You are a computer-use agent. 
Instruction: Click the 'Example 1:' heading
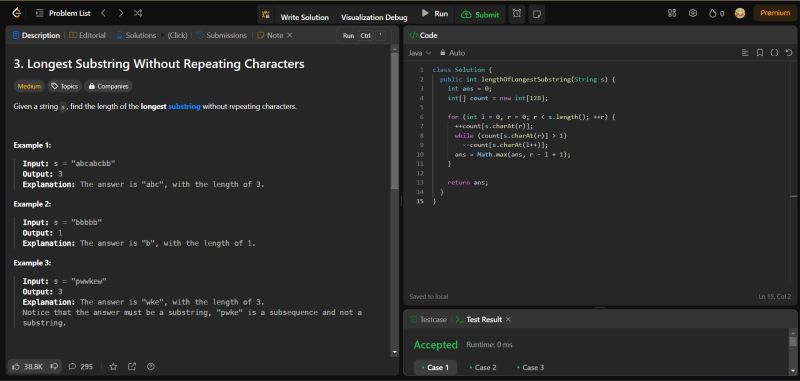[x=32, y=145]
